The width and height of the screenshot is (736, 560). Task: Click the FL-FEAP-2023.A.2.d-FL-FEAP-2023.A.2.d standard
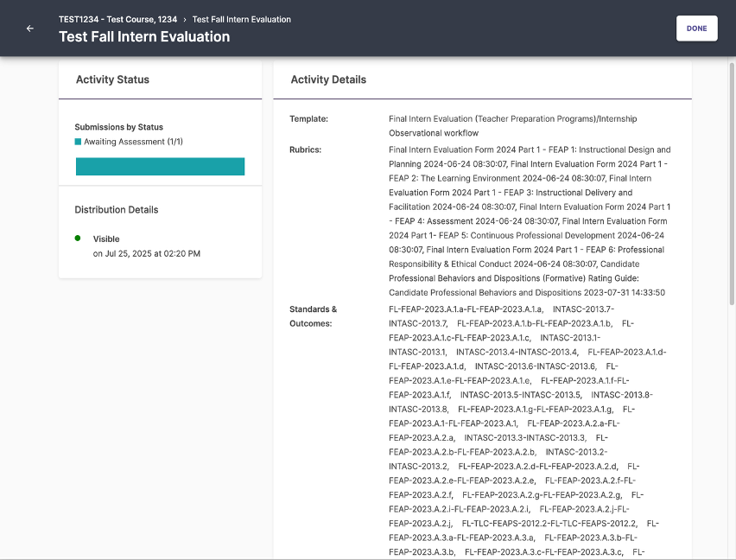coord(538,467)
